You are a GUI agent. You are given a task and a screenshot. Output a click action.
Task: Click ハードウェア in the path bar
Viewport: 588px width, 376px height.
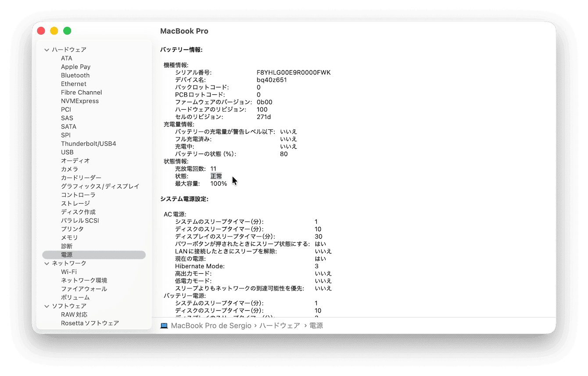click(280, 326)
